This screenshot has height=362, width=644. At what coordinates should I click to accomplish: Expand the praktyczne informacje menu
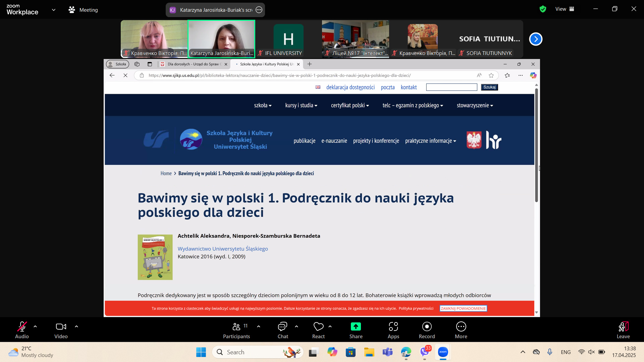point(431,141)
